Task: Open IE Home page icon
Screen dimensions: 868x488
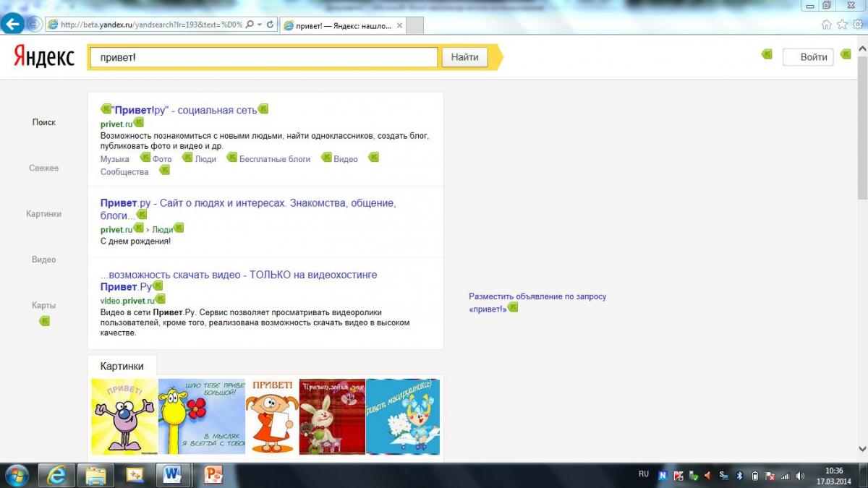Action: point(826,25)
